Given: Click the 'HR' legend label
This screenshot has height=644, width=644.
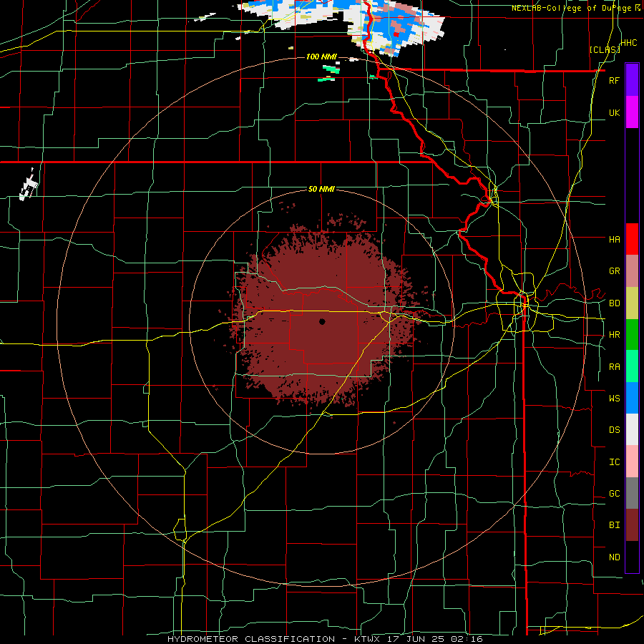Looking at the screenshot, I should coord(614,335).
